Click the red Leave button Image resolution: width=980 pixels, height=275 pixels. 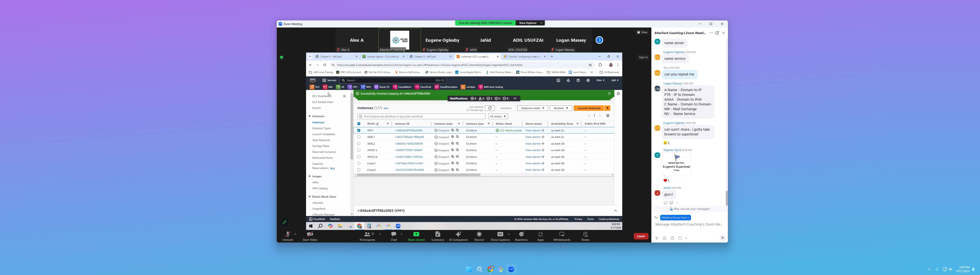(x=641, y=236)
